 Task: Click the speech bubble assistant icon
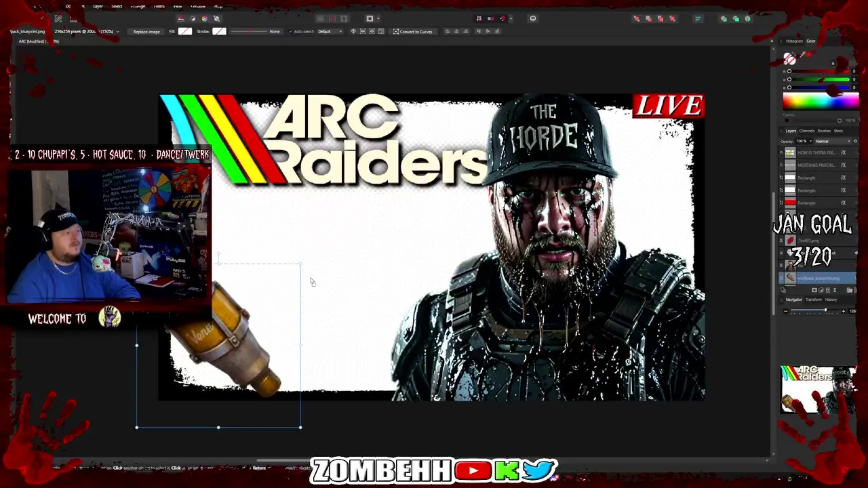(x=533, y=18)
